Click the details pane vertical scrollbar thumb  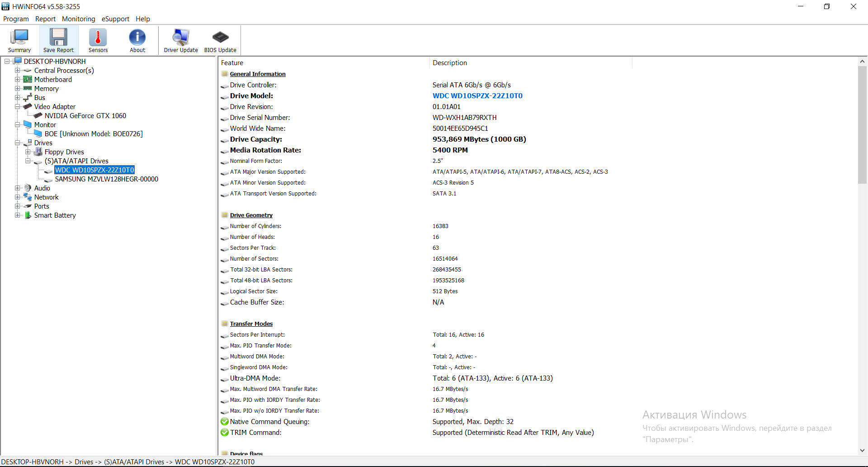point(862,124)
